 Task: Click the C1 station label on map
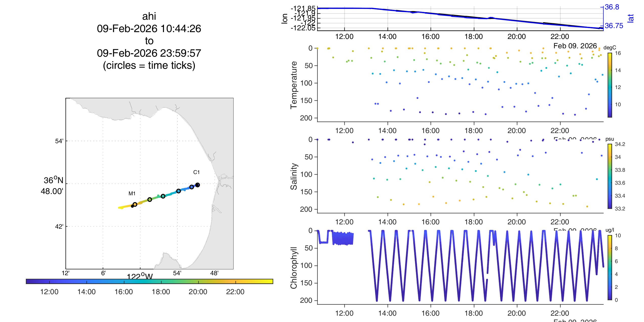tap(196, 172)
